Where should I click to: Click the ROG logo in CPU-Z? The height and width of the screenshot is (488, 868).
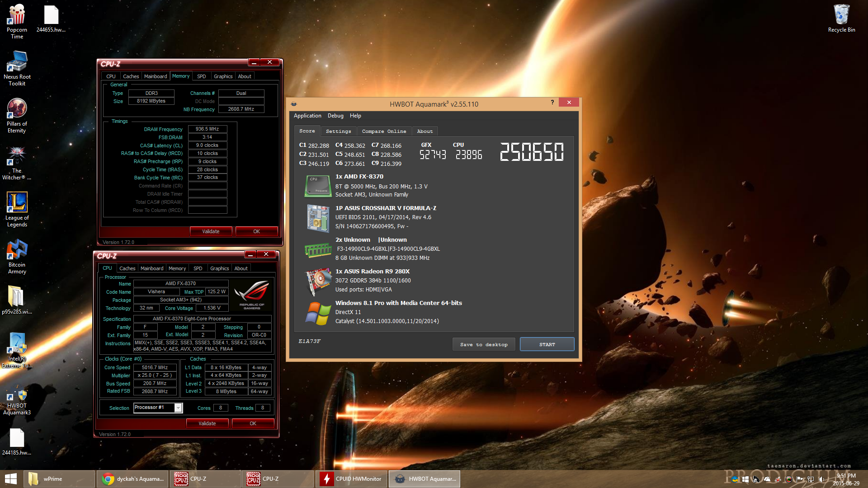(x=252, y=294)
